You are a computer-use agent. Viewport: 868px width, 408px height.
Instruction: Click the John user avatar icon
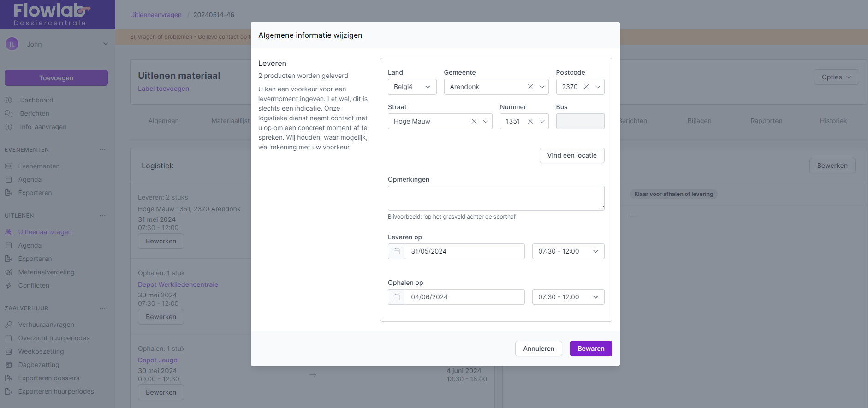tap(12, 44)
